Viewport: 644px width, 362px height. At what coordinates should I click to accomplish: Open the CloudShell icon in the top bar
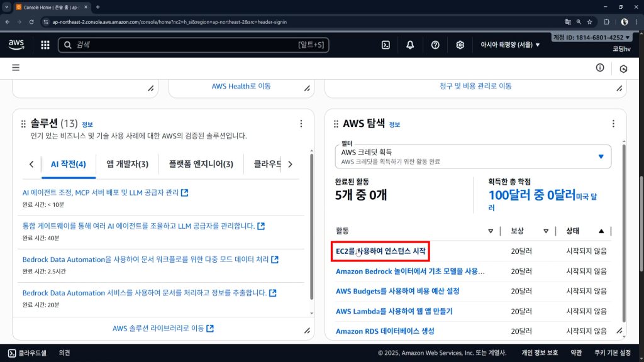pyautogui.click(x=386, y=45)
